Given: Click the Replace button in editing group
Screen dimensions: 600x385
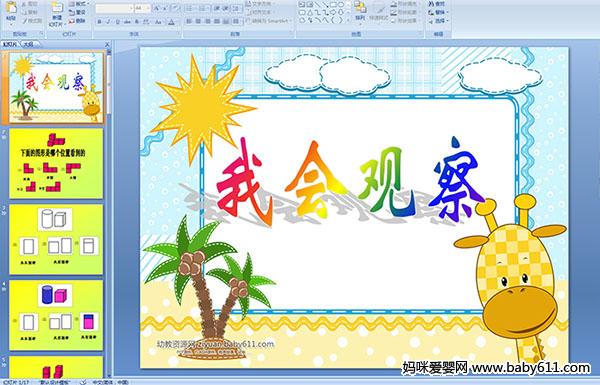Looking at the screenshot, I should point(438,12).
